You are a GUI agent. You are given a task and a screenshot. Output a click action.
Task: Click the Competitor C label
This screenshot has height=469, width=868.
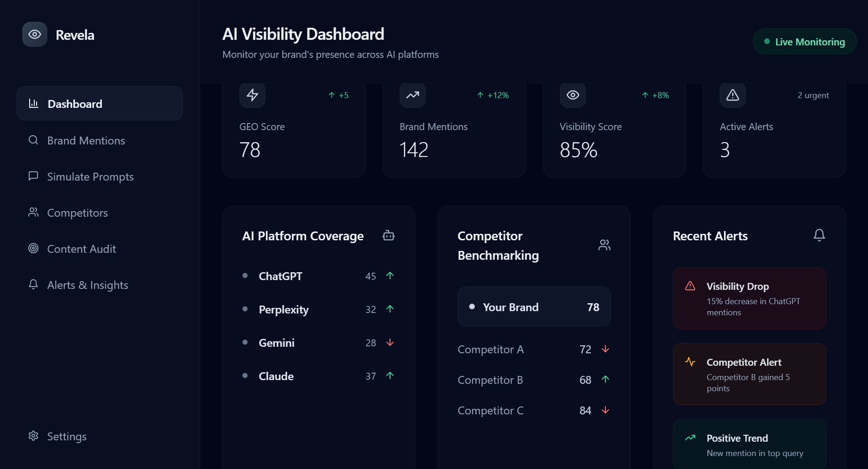[491, 410]
